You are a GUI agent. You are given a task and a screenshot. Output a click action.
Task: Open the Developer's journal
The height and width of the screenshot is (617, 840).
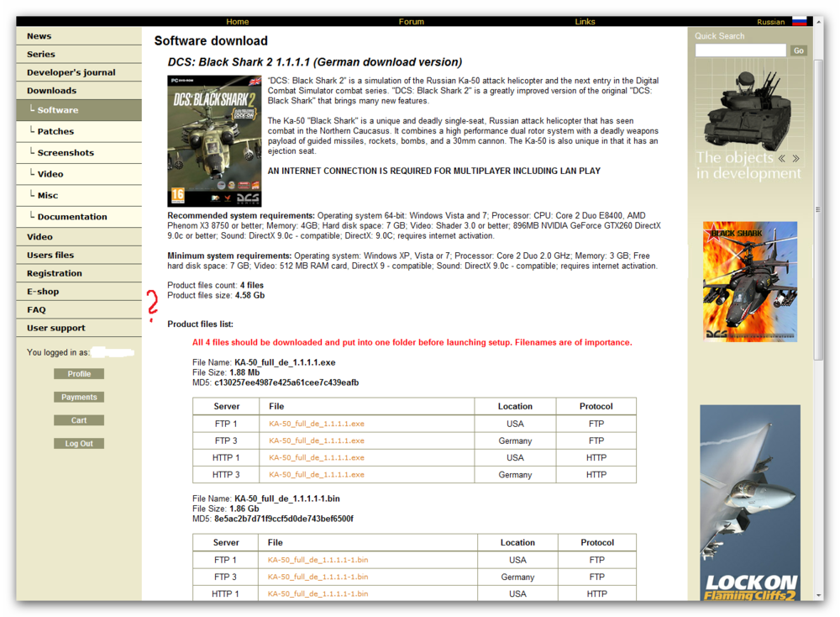coord(71,71)
